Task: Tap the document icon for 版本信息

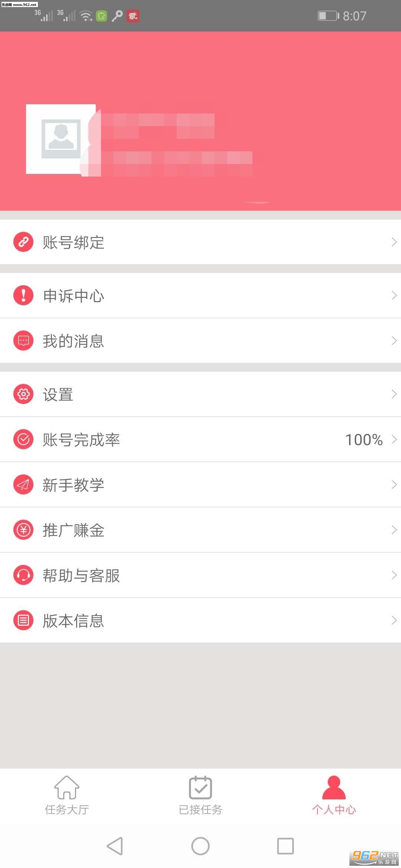Action: (23, 620)
